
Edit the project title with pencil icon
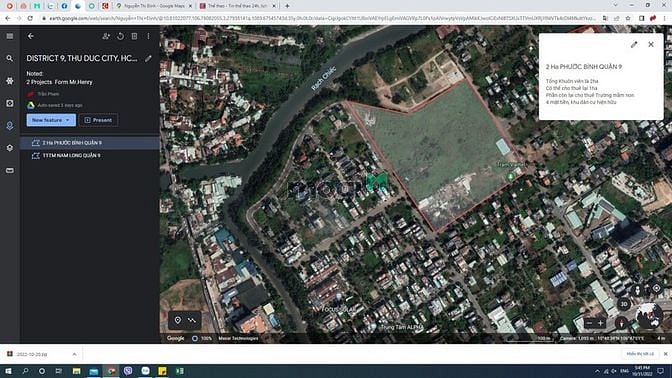click(148, 58)
